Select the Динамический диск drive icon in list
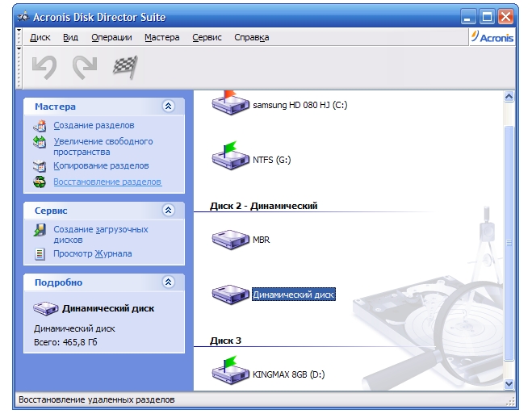The image size is (532, 418). (230, 295)
